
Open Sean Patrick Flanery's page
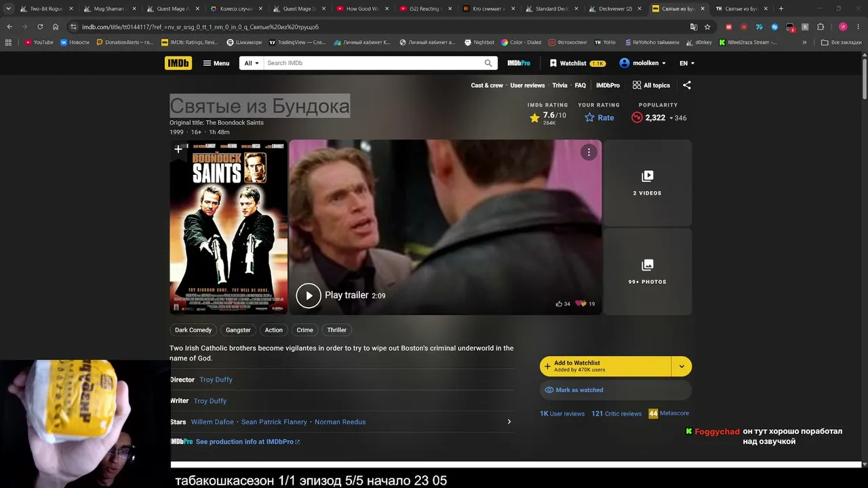click(x=274, y=422)
